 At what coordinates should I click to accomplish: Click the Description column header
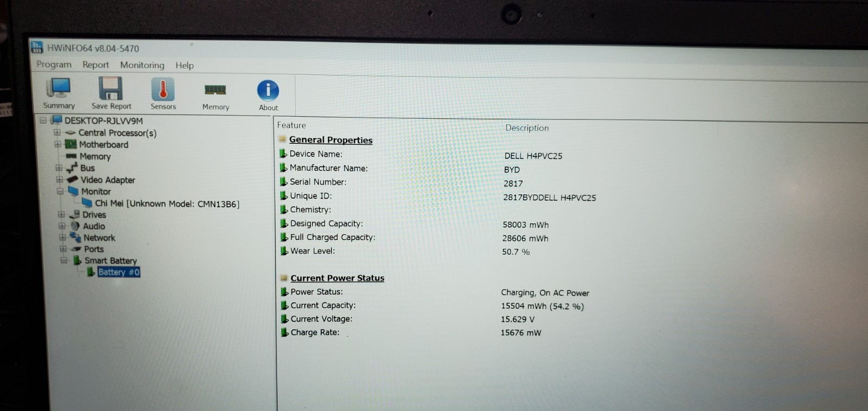click(527, 128)
